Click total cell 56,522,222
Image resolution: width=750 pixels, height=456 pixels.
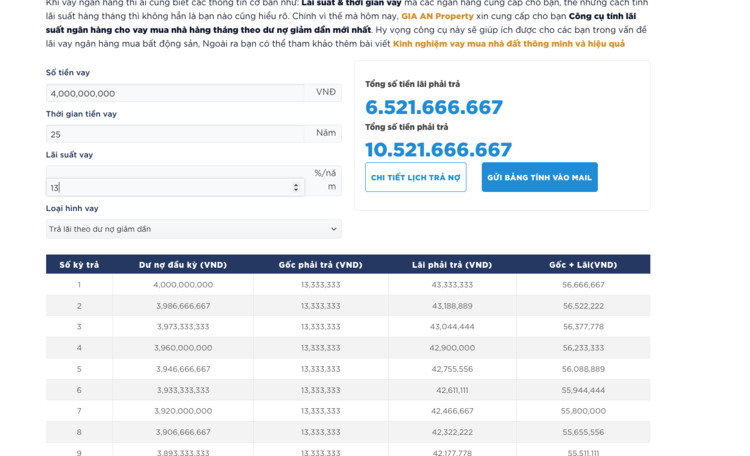583,306
